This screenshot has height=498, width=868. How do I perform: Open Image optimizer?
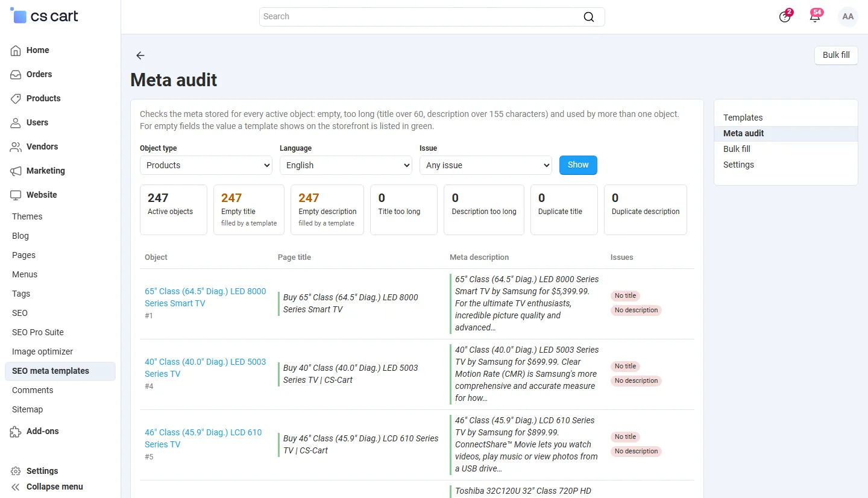(x=42, y=351)
